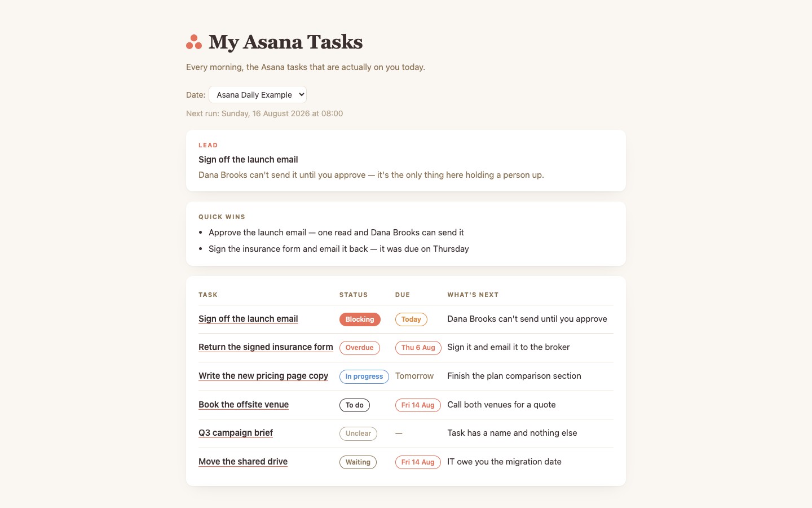Image resolution: width=812 pixels, height=508 pixels.
Task: Open the Q3 campaign brief task
Action: (x=236, y=433)
